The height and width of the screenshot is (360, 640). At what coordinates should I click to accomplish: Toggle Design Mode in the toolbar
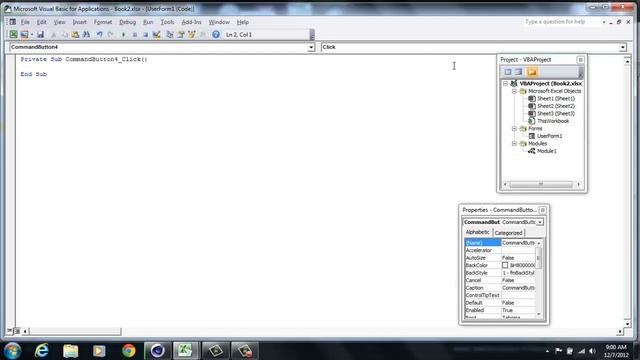[x=156, y=35]
